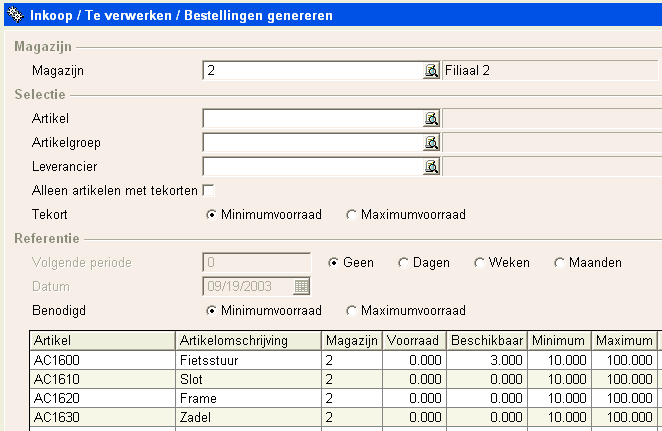The width and height of the screenshot is (662, 431).
Task: Click the application icon in title bar
Action: [16, 15]
